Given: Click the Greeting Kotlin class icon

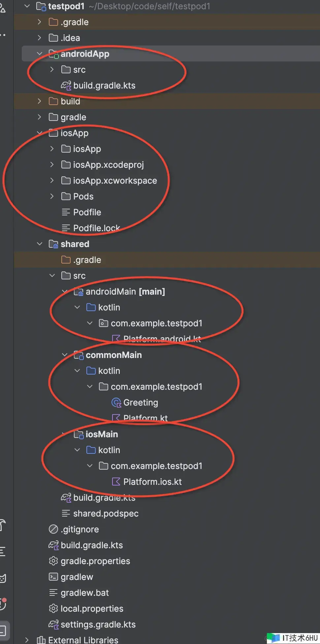Looking at the screenshot, I should [116, 403].
